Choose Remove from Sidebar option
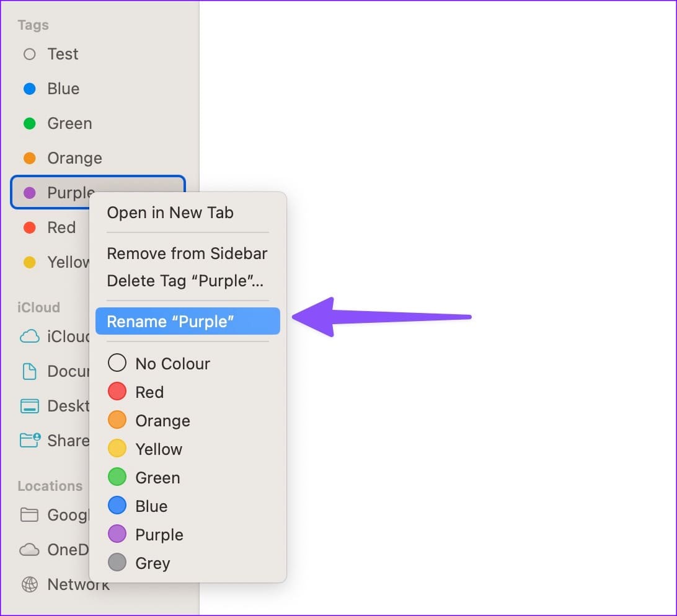The height and width of the screenshot is (616, 677). tap(188, 253)
